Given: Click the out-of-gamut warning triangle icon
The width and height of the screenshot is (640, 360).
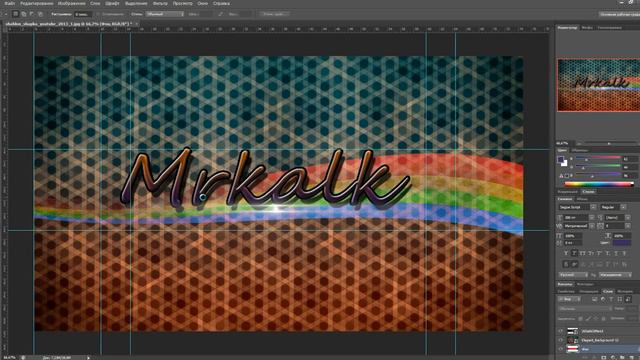Looking at the screenshot, I should (x=561, y=176).
